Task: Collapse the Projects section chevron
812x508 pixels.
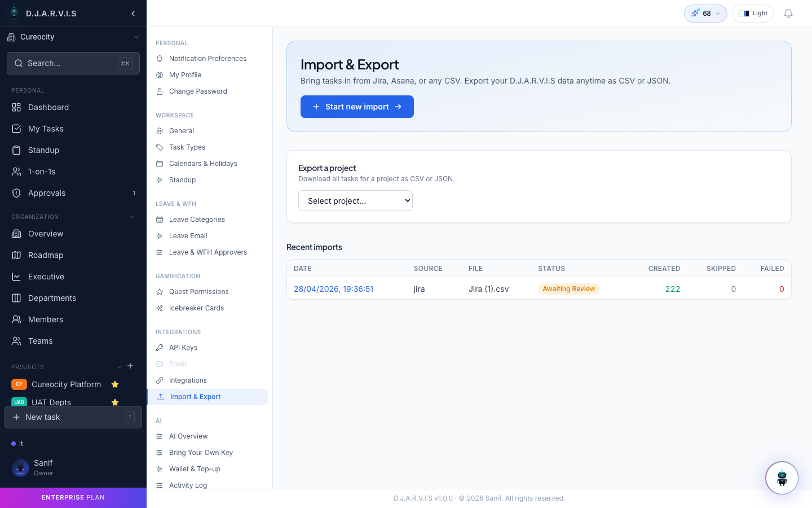Action: pos(120,367)
